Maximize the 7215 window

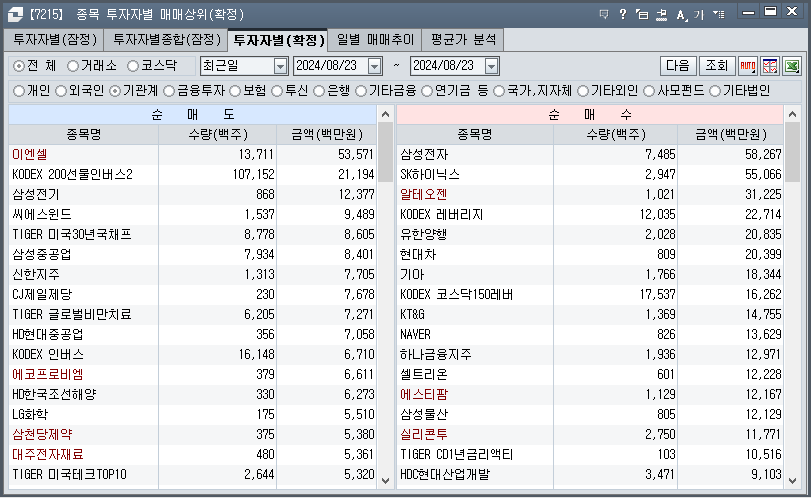tap(770, 11)
